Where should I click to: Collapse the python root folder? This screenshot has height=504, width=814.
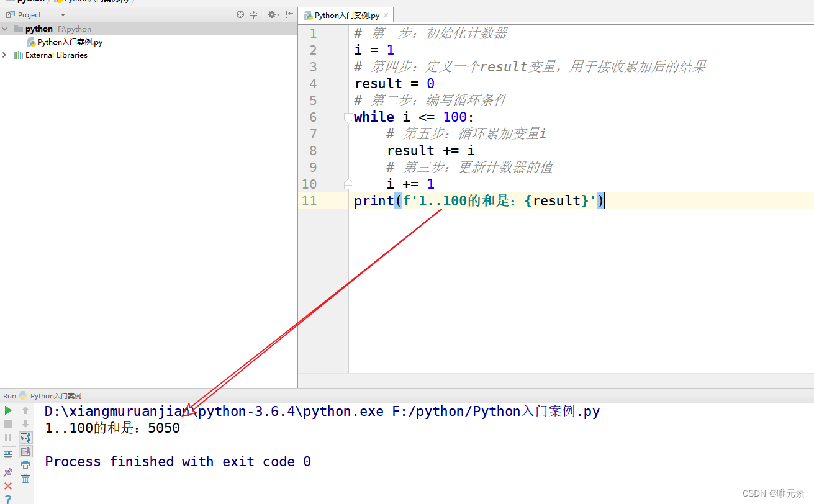pyautogui.click(x=5, y=29)
